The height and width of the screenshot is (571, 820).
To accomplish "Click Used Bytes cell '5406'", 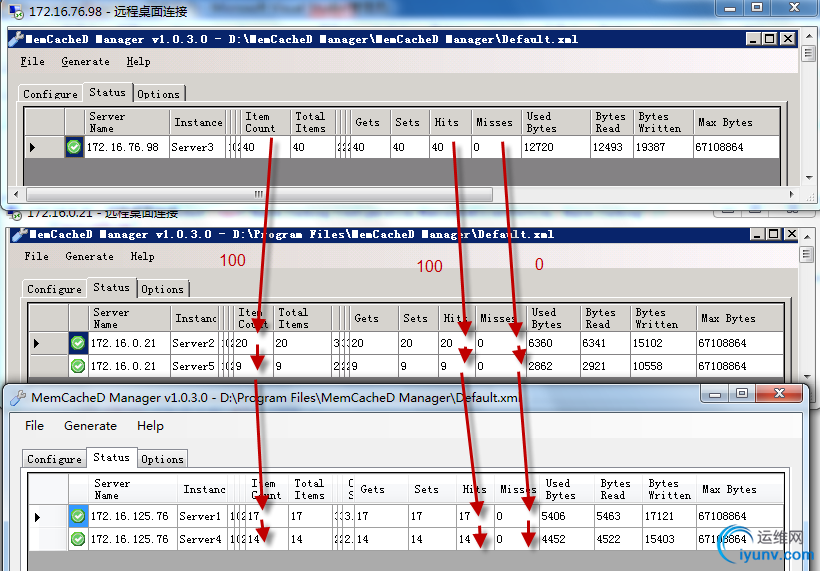I will coord(567,517).
